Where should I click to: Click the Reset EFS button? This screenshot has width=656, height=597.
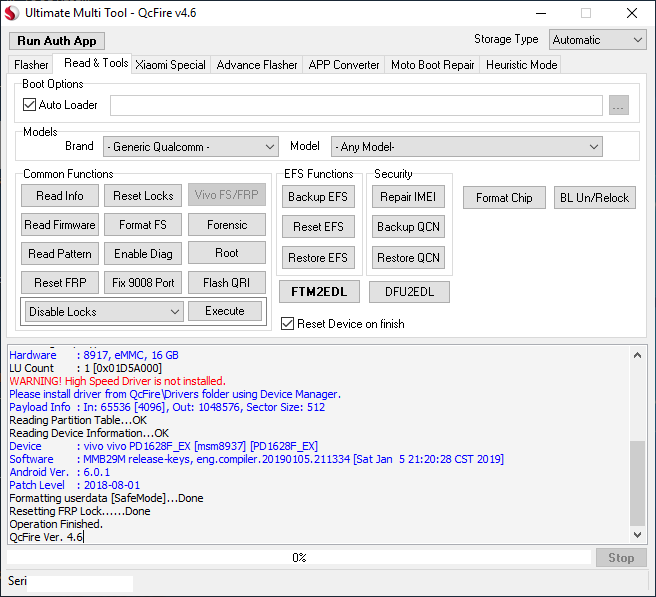coord(318,227)
